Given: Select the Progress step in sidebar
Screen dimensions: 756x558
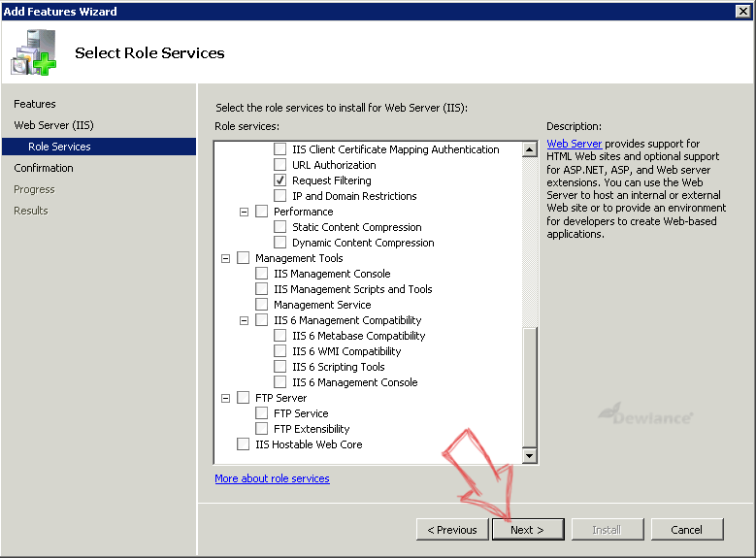Looking at the screenshot, I should point(34,189).
